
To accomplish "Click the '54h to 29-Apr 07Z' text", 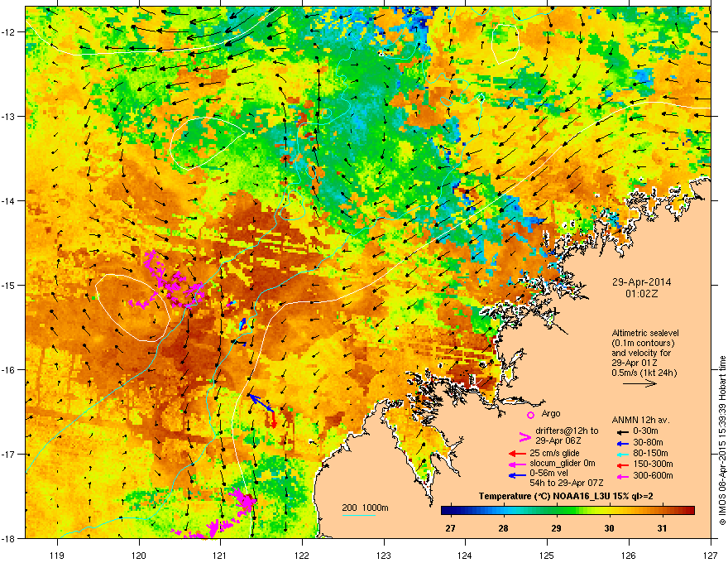I will click(x=567, y=483).
